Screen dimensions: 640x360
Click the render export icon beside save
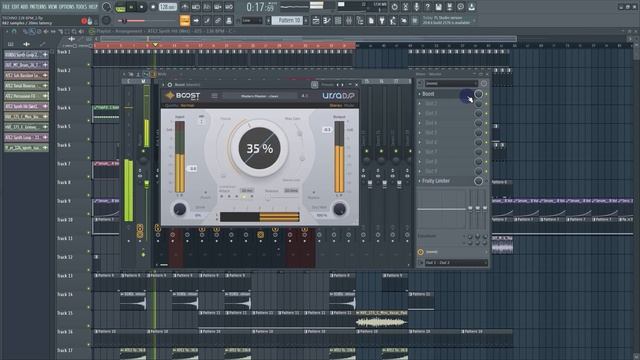tap(449, 7)
